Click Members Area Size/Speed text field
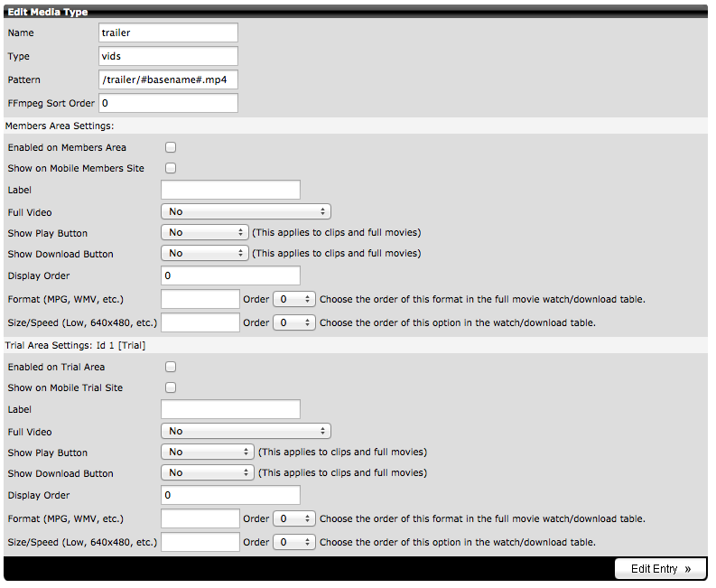 [200, 323]
